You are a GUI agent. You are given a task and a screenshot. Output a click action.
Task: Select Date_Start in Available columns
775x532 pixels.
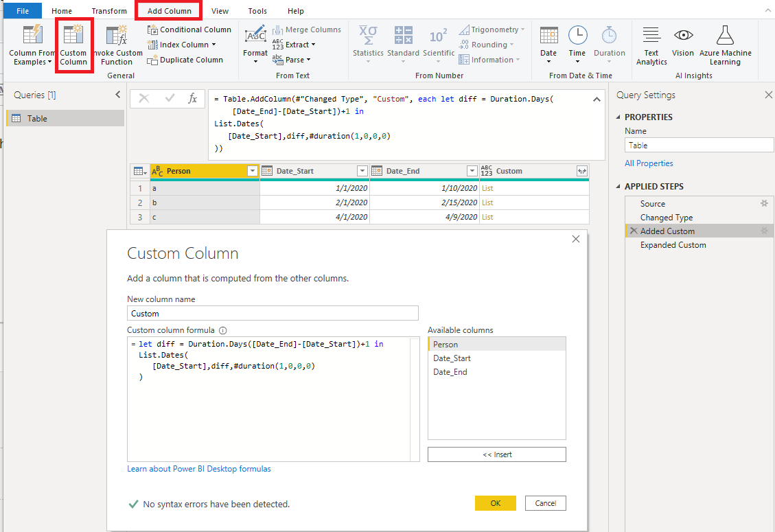point(497,358)
